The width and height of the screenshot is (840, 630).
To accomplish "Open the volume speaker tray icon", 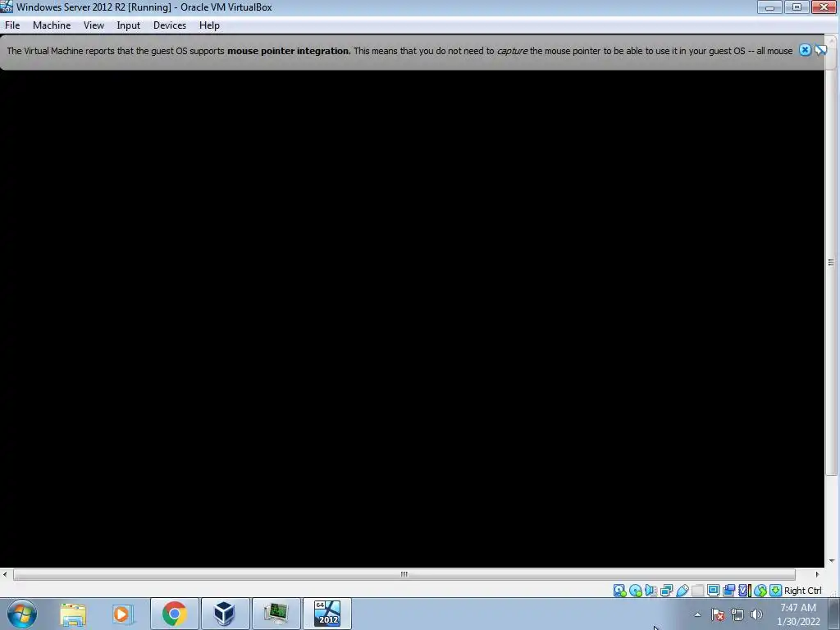I will [756, 614].
